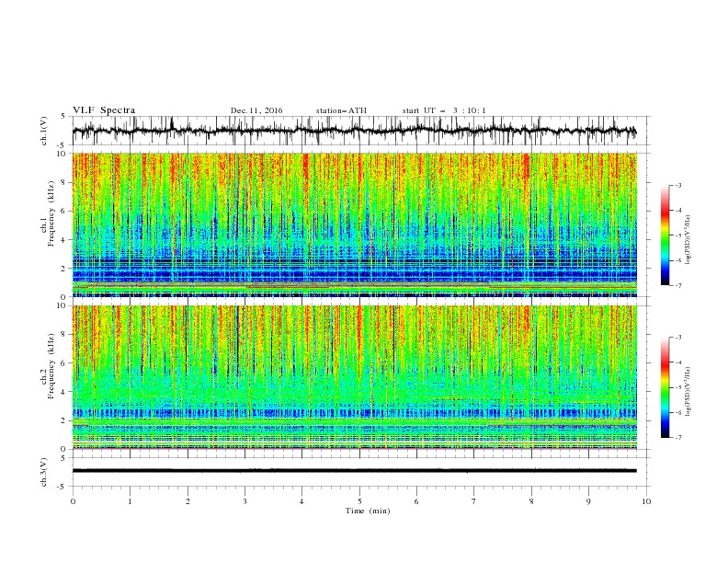Click the time axis tick label '10'
The image size is (728, 563).
click(646, 501)
